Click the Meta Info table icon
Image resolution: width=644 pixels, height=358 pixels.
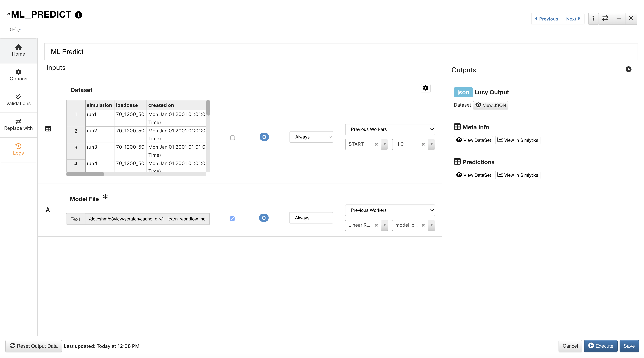[x=457, y=127]
